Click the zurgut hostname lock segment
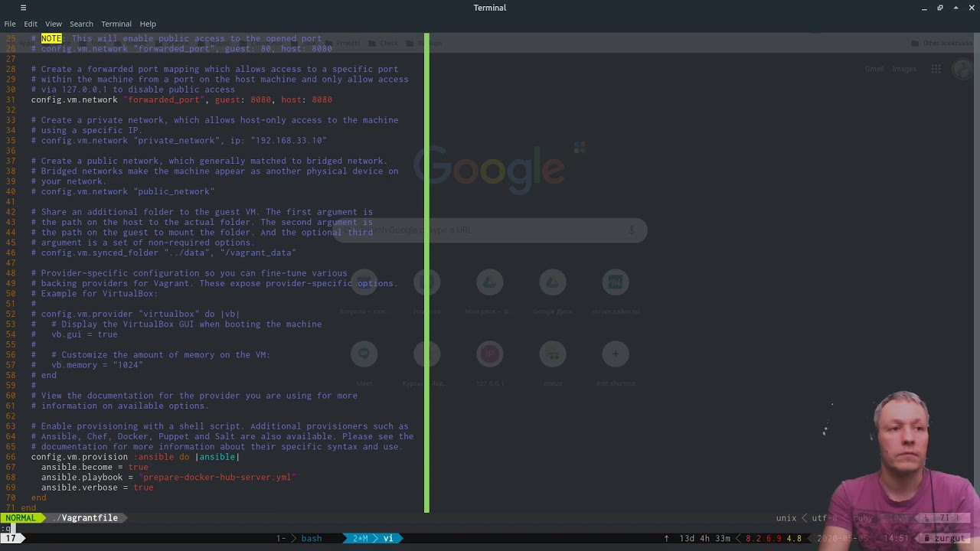Viewport: 980px width, 551px height. (944, 539)
